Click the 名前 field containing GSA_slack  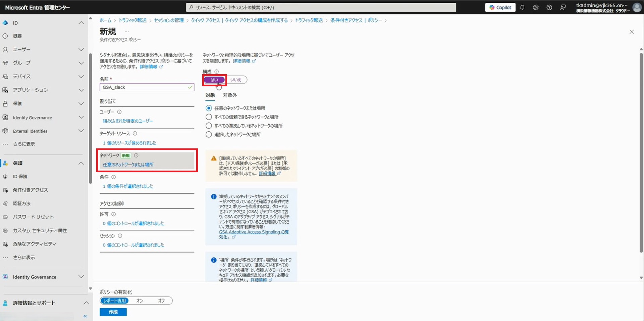coord(147,87)
